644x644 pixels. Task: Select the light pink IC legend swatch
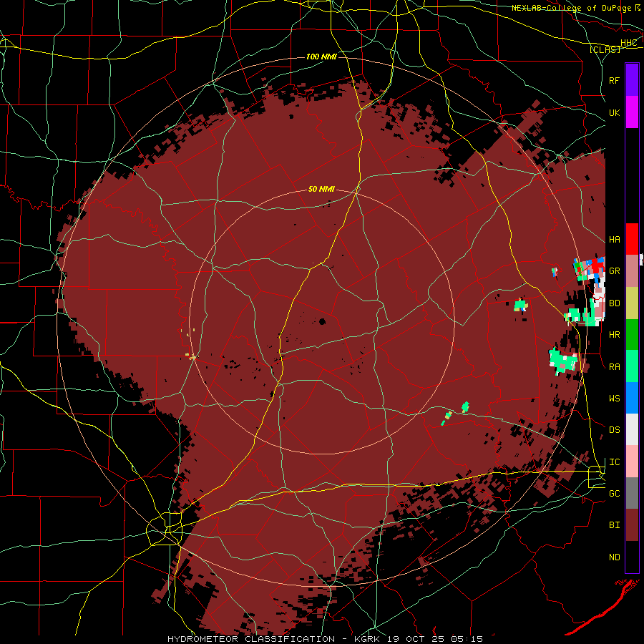[x=632, y=462]
